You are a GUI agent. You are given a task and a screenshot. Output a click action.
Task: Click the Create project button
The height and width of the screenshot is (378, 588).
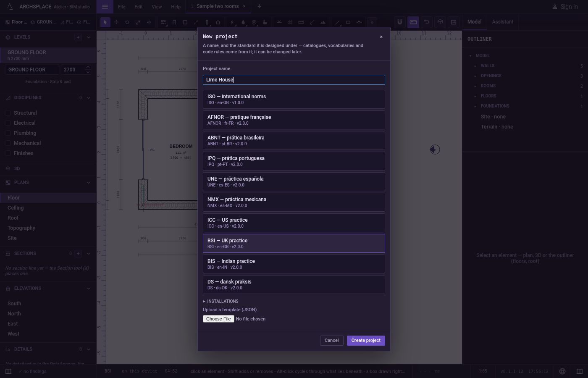(366, 341)
